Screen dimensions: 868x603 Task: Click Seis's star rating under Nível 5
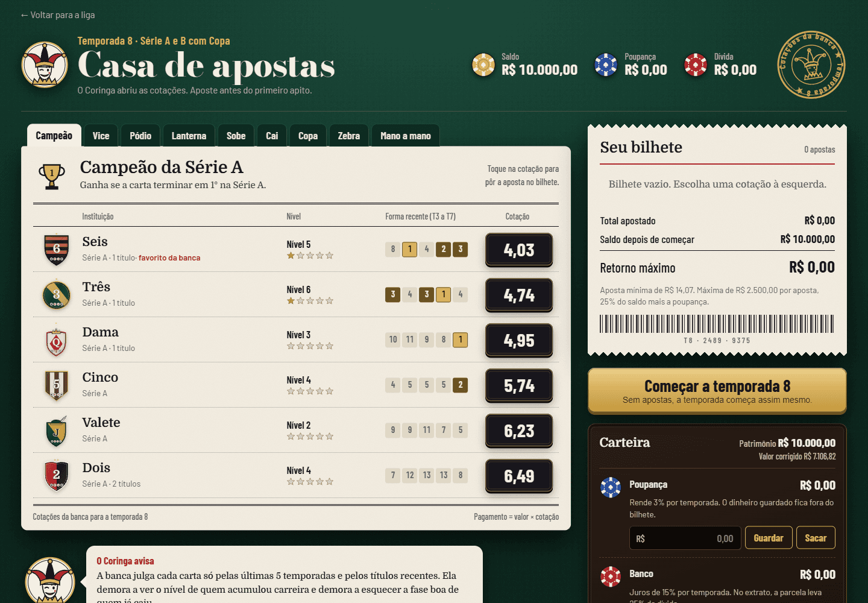(310, 256)
